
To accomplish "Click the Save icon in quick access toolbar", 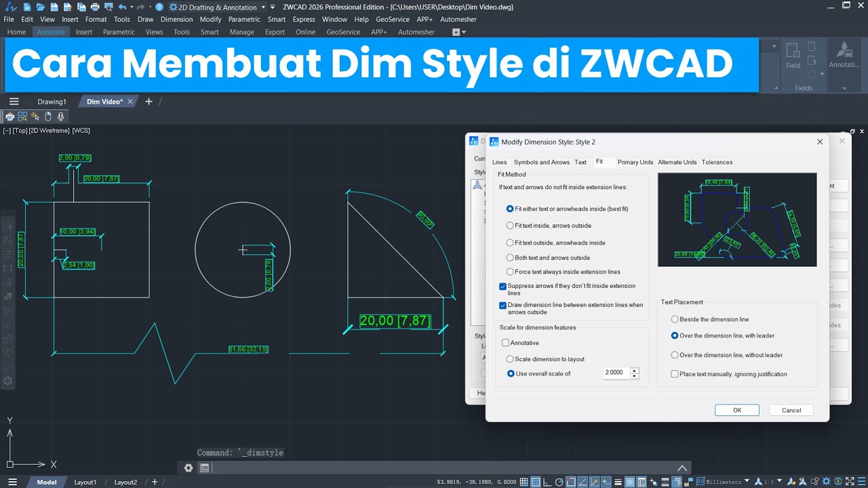I will (x=54, y=7).
